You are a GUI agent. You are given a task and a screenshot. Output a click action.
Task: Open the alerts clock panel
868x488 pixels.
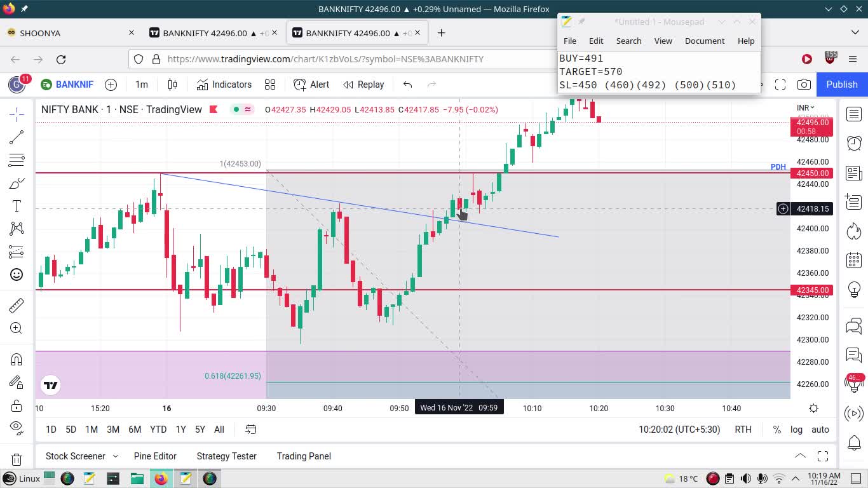(854, 144)
